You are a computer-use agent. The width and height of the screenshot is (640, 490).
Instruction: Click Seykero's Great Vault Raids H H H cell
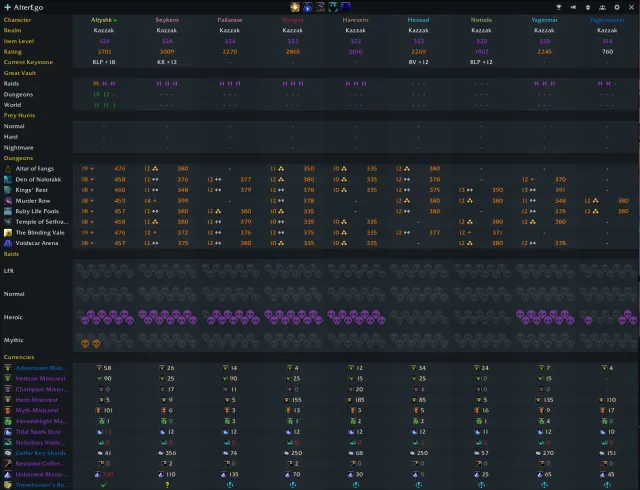pos(167,83)
